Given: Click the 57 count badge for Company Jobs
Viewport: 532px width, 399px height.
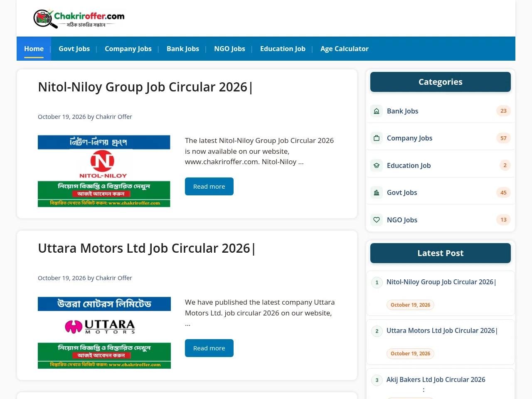Looking at the screenshot, I should click(x=503, y=138).
